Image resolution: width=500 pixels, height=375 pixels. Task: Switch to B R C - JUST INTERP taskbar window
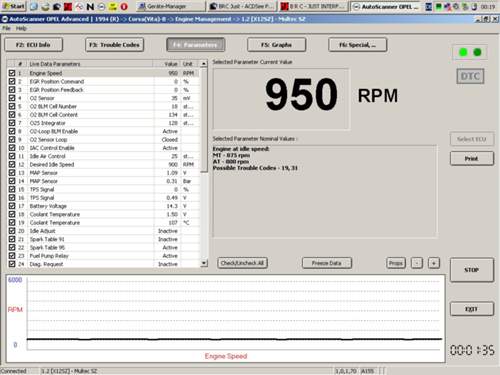(x=313, y=6)
